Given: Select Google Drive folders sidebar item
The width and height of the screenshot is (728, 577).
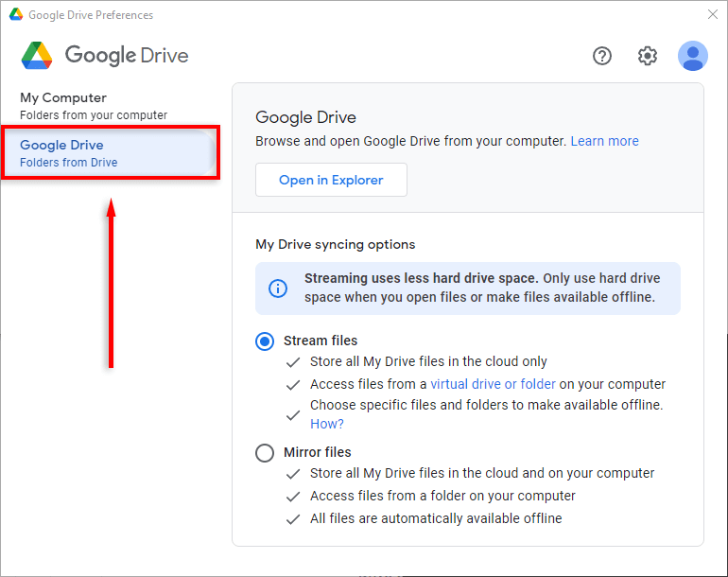Looking at the screenshot, I should [110, 152].
